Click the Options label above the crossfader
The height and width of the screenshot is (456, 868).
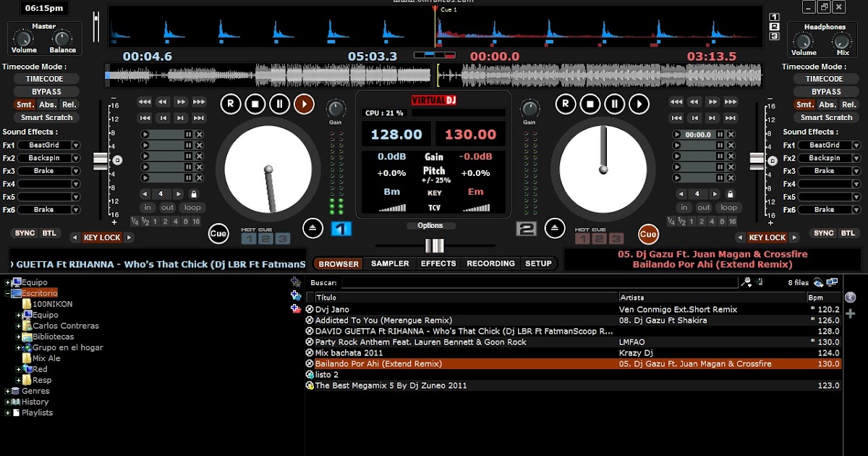pos(430,225)
